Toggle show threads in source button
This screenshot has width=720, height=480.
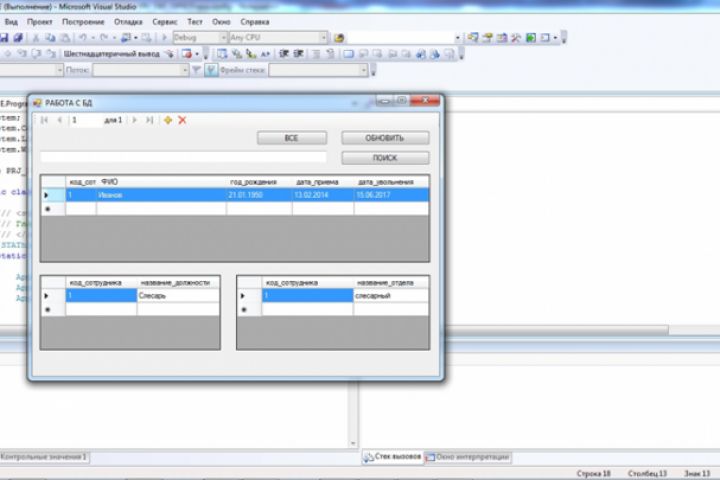pos(211,70)
